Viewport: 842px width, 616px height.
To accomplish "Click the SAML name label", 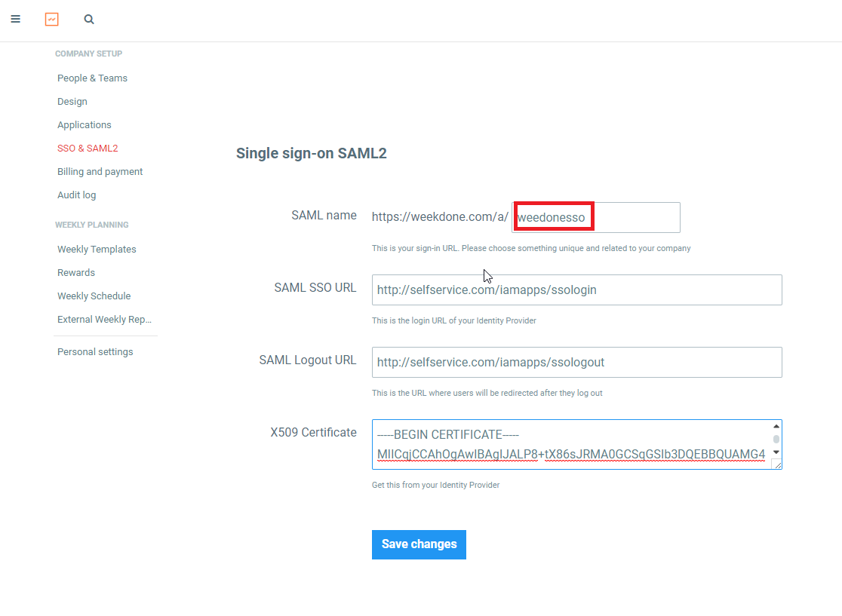I will (324, 215).
